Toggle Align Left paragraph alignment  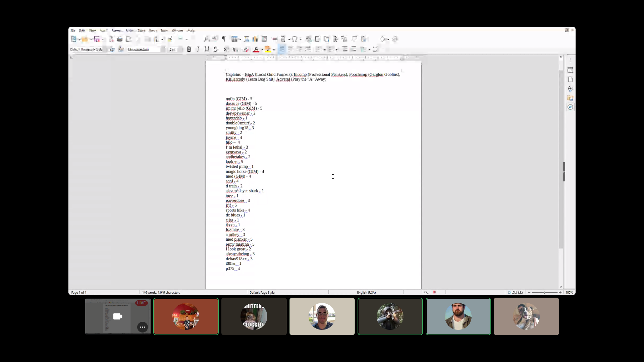tap(282, 49)
